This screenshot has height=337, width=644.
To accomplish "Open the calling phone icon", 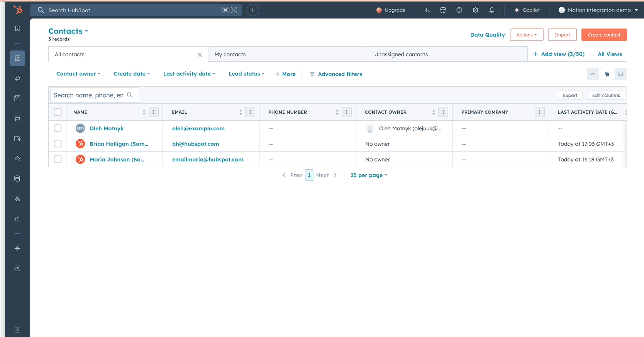I will click(427, 10).
